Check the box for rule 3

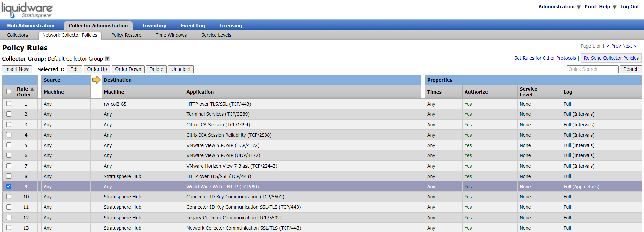coord(9,124)
